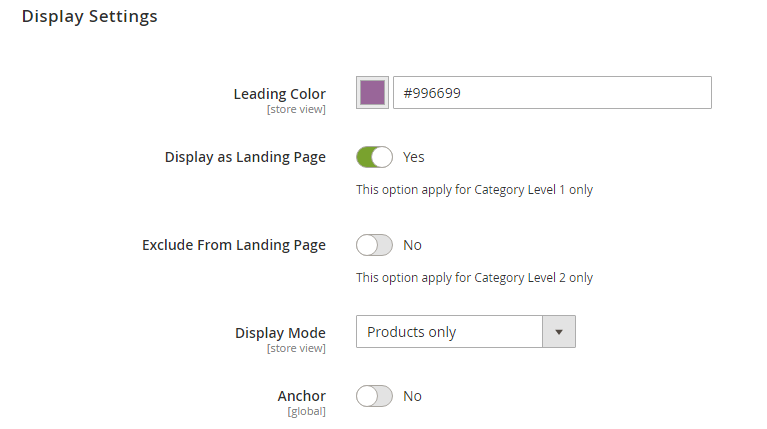767x429 pixels.
Task: Click the No text beside the Exclude toggle
Action: coord(412,245)
